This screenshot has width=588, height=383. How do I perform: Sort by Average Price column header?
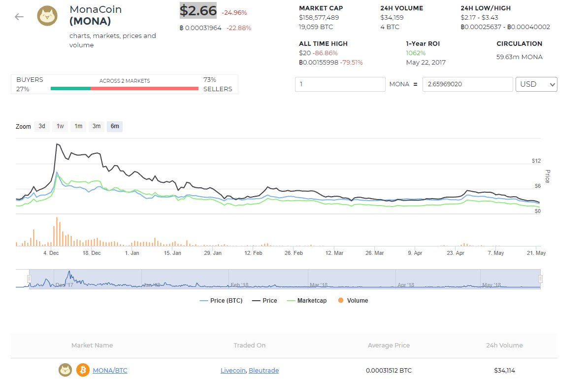click(x=389, y=345)
